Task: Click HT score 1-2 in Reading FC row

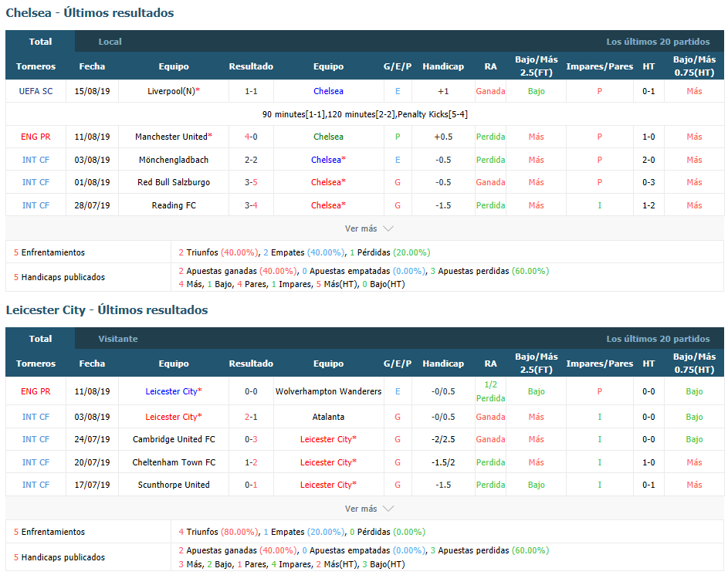Action: (648, 205)
